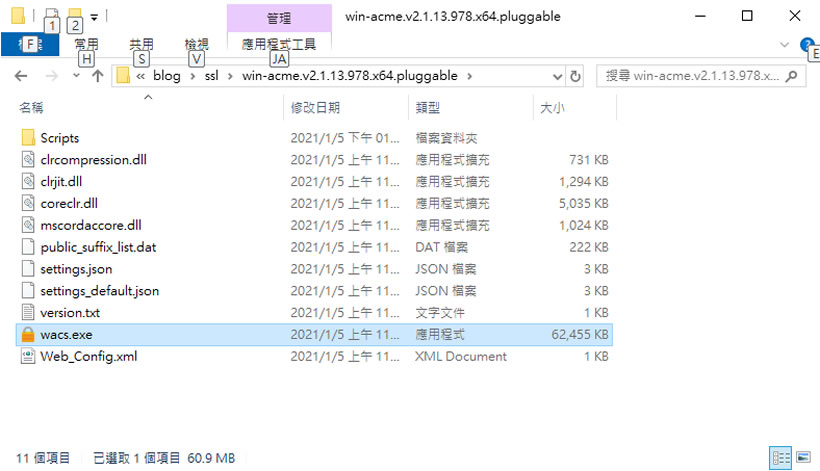The image size is (820, 471).
Task: Select the file name version.txt
Action: (x=70, y=313)
